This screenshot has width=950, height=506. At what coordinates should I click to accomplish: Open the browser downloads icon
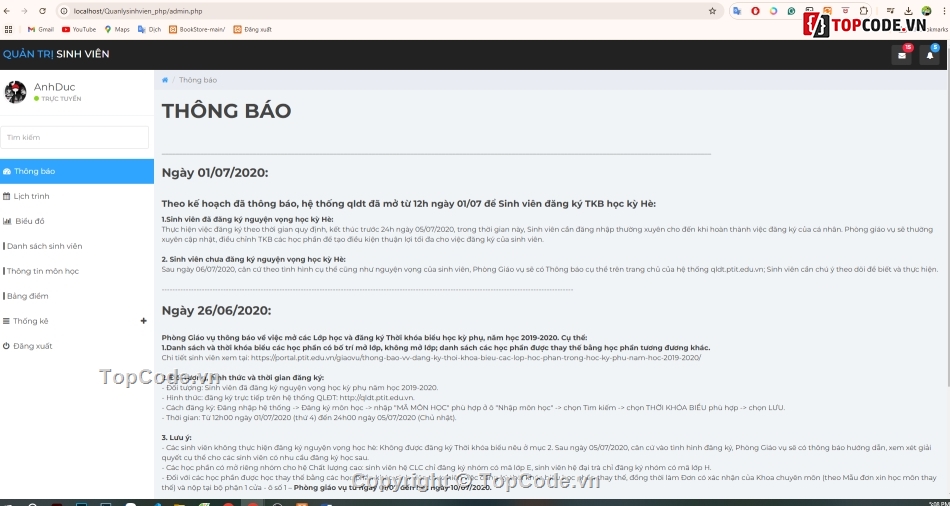pos(908,11)
